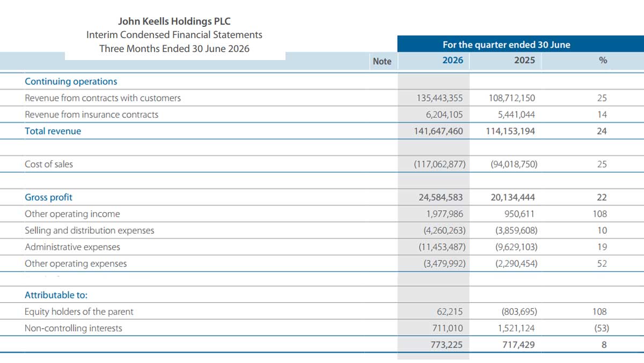Click total revenue percentage 24
This screenshot has height=363, width=644.
tap(602, 131)
